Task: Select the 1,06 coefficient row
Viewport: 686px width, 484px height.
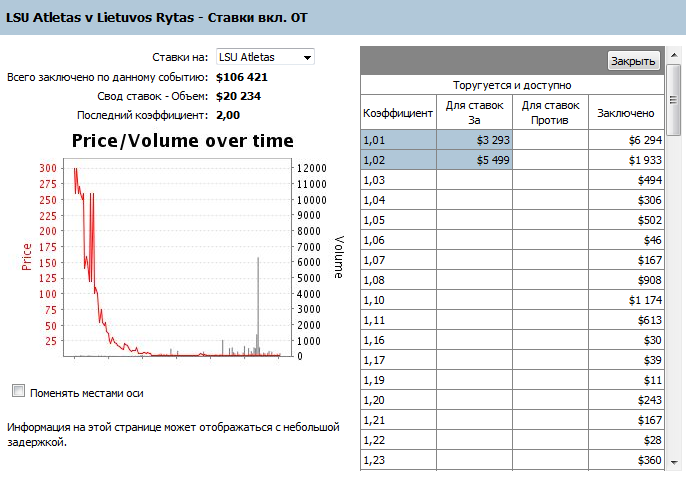Action: [x=512, y=240]
